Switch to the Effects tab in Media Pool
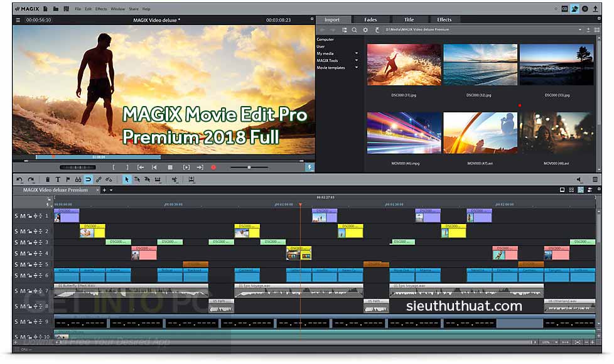The width and height of the screenshot is (614, 364). coord(444,19)
